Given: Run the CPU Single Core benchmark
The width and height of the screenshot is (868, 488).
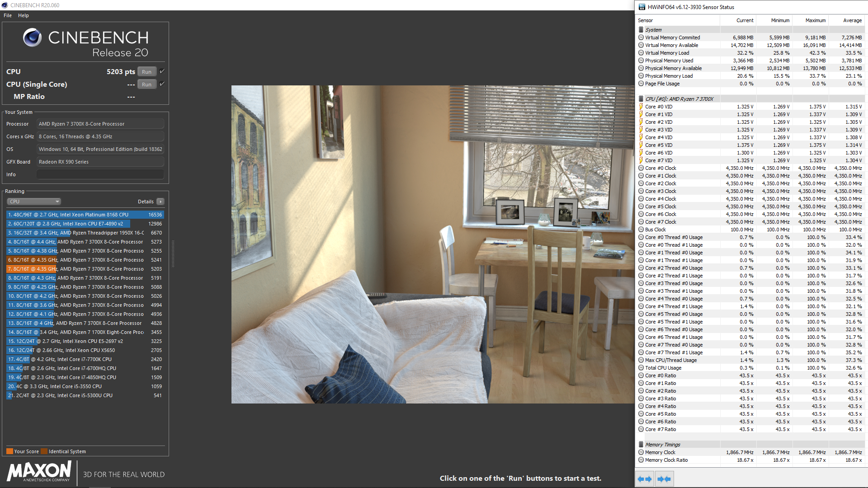Looking at the screenshot, I should [146, 84].
